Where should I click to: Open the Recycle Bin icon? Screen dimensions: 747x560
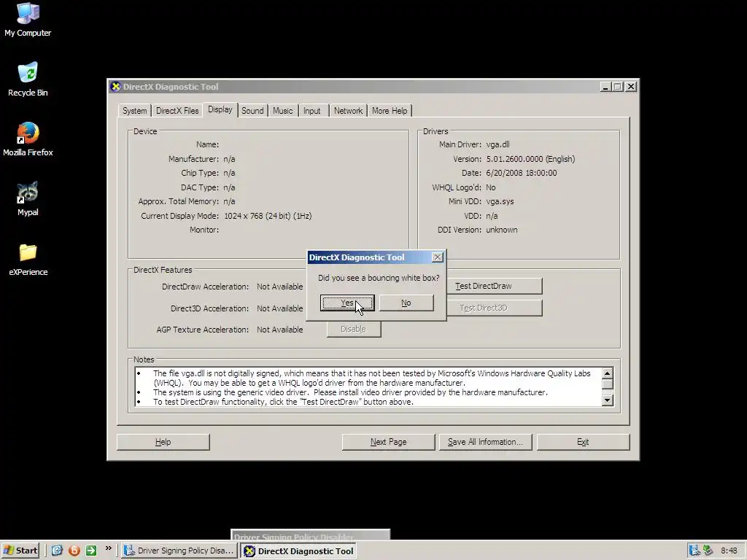pos(28,79)
